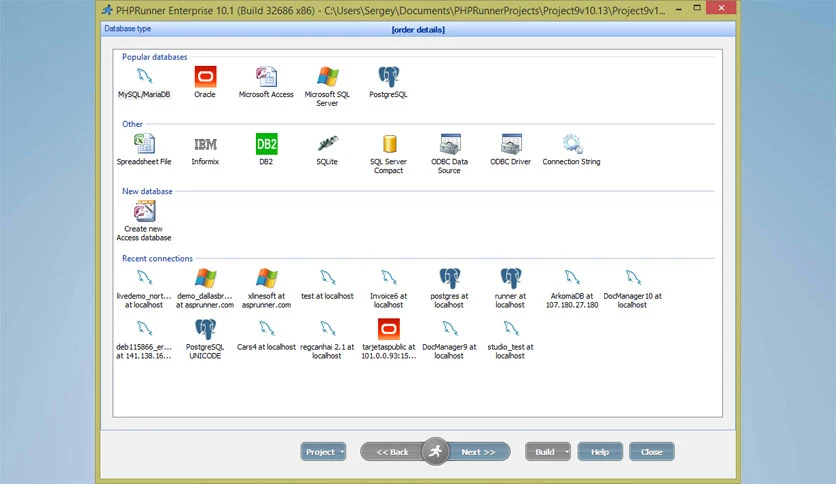
Task: Open recent connection xlinesoft at asprunner.com
Action: coord(266,289)
